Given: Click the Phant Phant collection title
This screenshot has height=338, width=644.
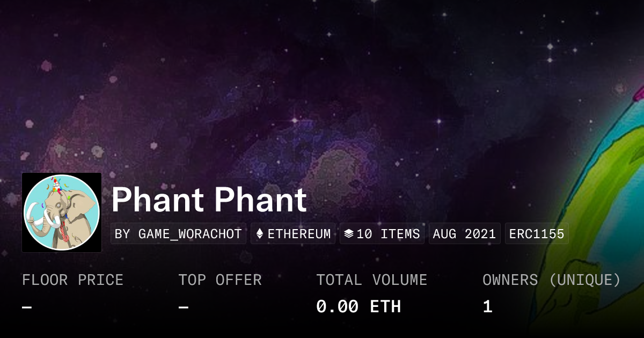Looking at the screenshot, I should 209,200.
